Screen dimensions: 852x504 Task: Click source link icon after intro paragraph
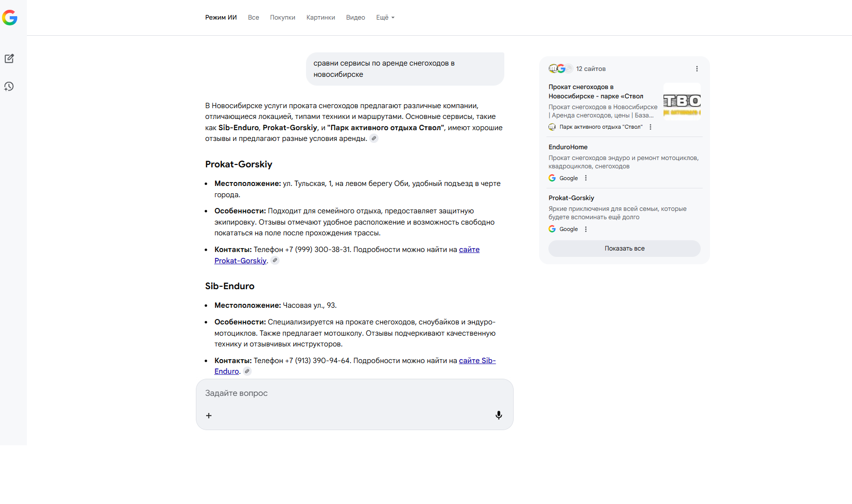(x=374, y=138)
